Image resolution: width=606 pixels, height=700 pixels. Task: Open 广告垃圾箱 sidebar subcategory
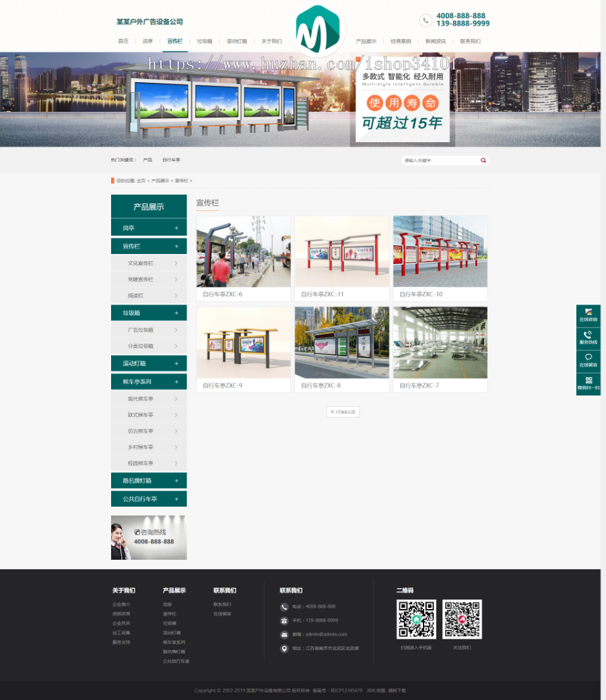pyautogui.click(x=141, y=330)
